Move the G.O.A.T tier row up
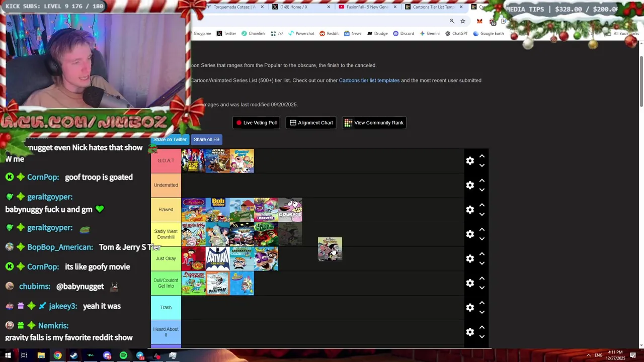The image size is (644, 362). (x=481, y=156)
